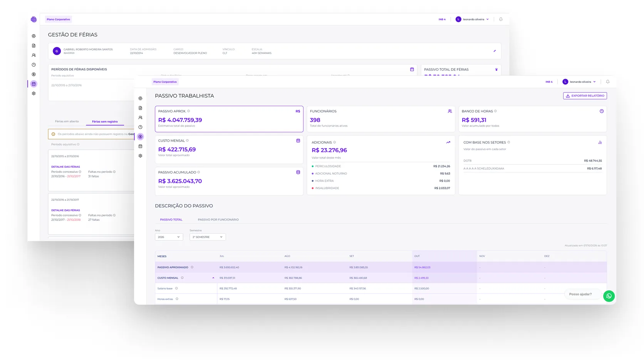Click the WhatsApp help icon
Screen dimensions: 644x362
[x=609, y=296]
